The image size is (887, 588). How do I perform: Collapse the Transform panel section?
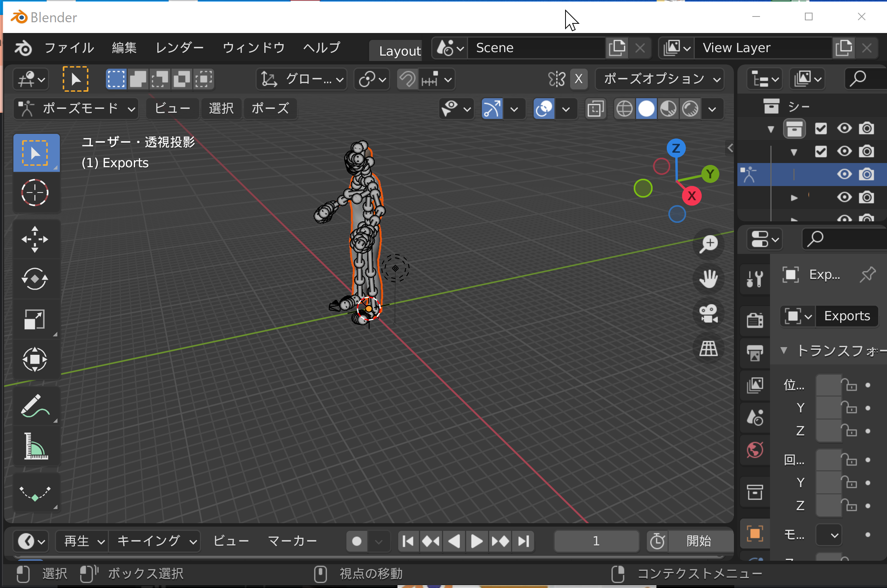click(x=784, y=350)
